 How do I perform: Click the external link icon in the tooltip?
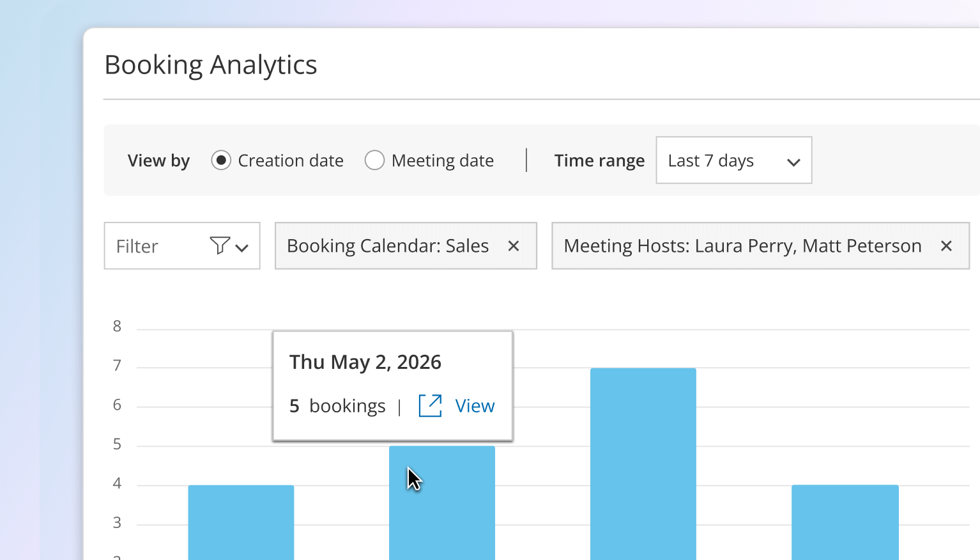429,405
